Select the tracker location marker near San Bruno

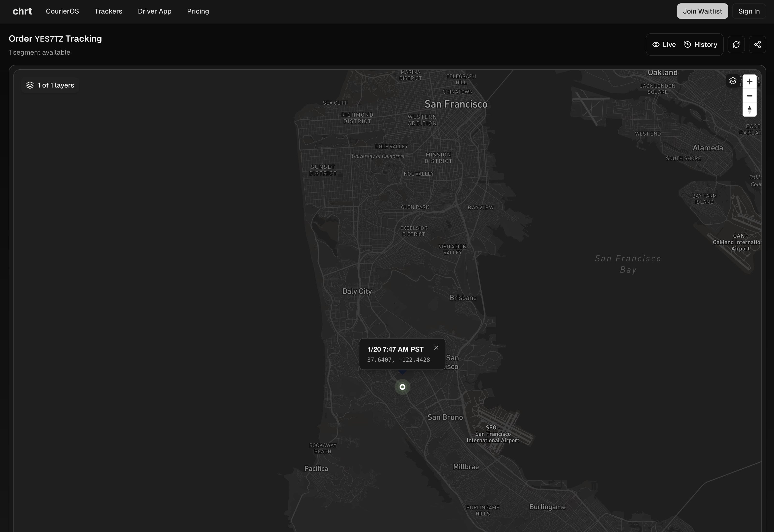pos(402,387)
